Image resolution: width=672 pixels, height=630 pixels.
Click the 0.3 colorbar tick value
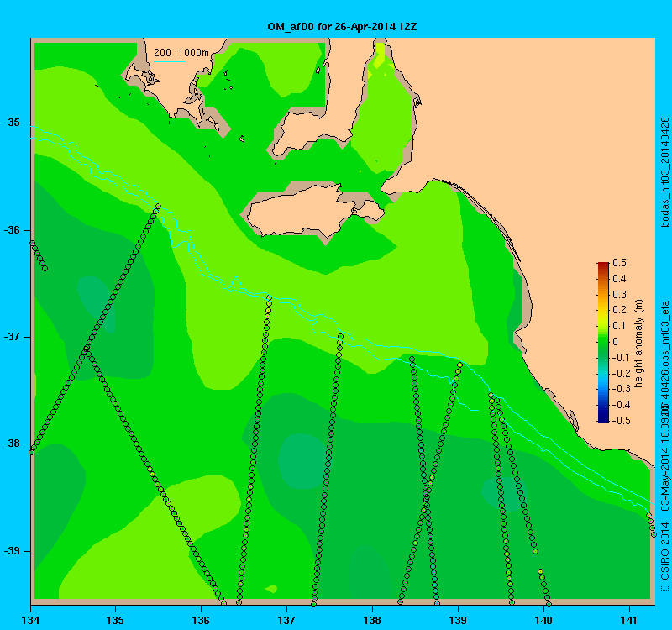(x=619, y=295)
